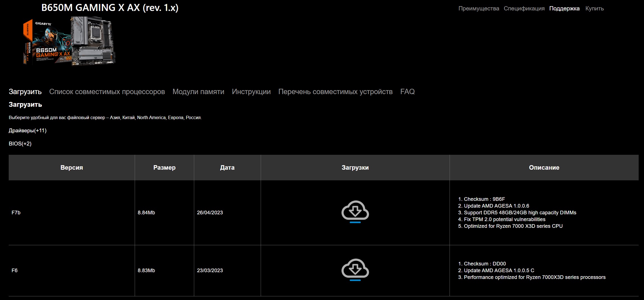Open the FAQ tab
644x300 pixels.
tap(407, 92)
